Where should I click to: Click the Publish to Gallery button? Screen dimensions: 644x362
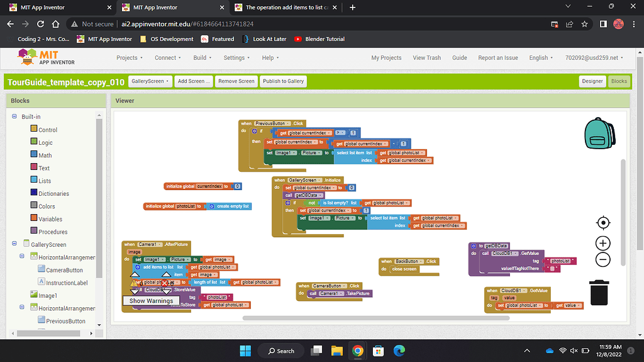pos(283,81)
